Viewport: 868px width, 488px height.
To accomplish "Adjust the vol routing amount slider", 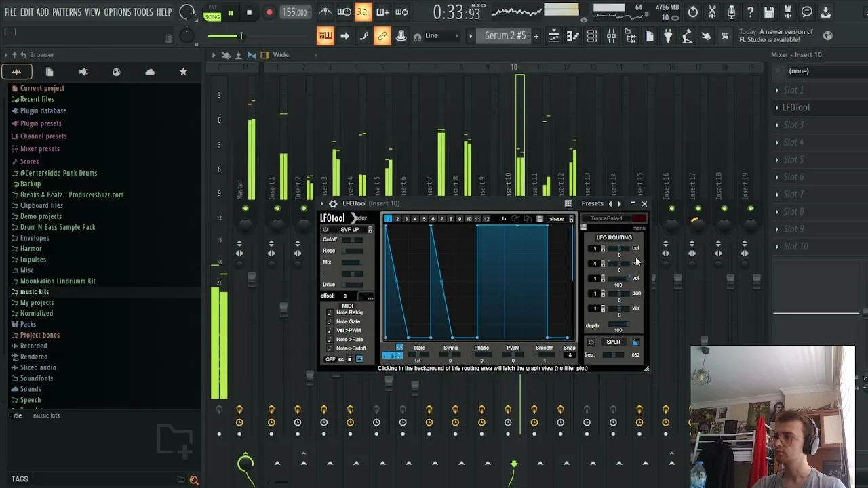I will [x=618, y=279].
